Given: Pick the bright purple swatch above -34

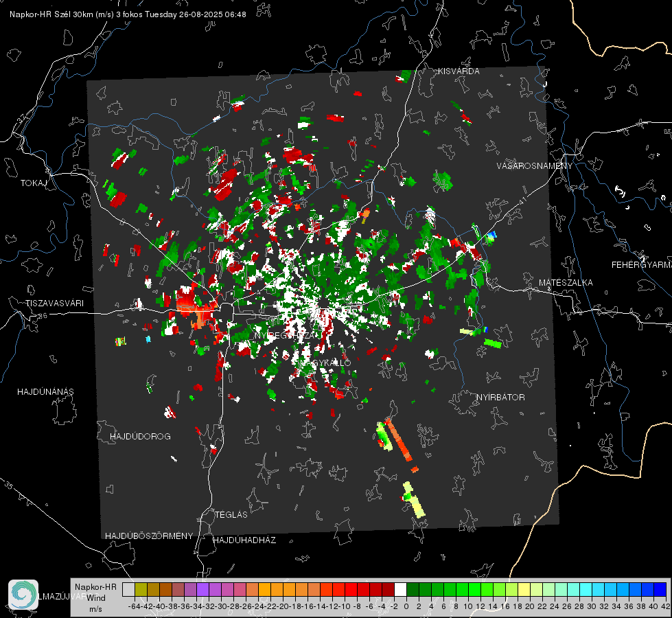Looking at the screenshot, I should [202, 590].
